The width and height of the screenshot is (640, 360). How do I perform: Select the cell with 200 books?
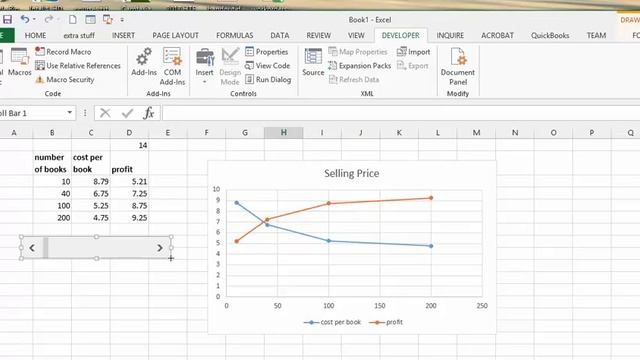pyautogui.click(x=52, y=218)
